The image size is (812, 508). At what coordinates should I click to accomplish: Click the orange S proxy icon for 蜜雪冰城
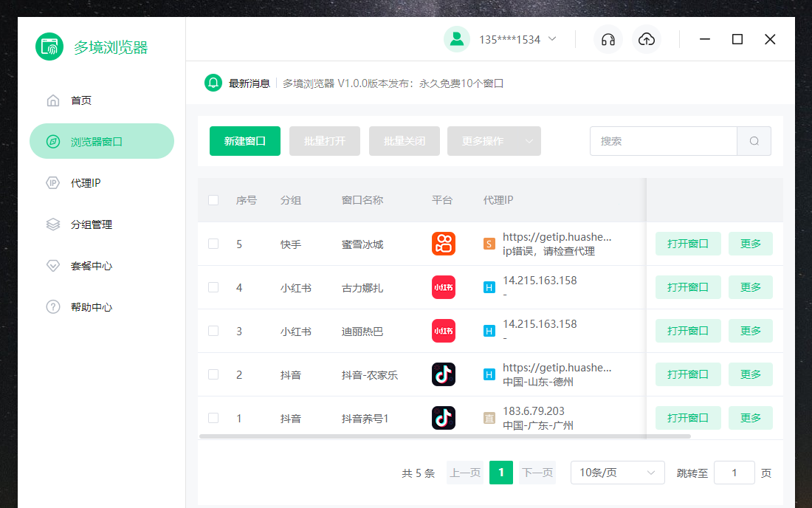click(x=489, y=244)
